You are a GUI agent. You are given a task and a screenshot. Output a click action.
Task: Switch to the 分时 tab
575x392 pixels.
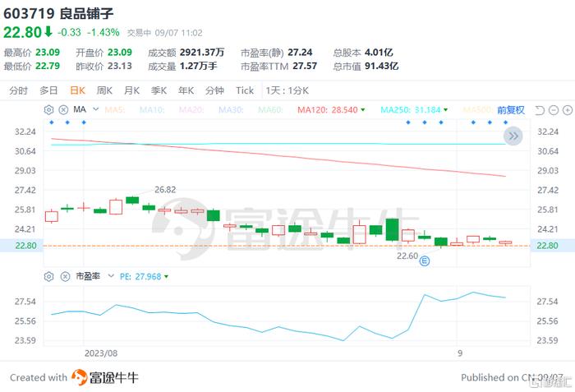[x=18, y=90]
